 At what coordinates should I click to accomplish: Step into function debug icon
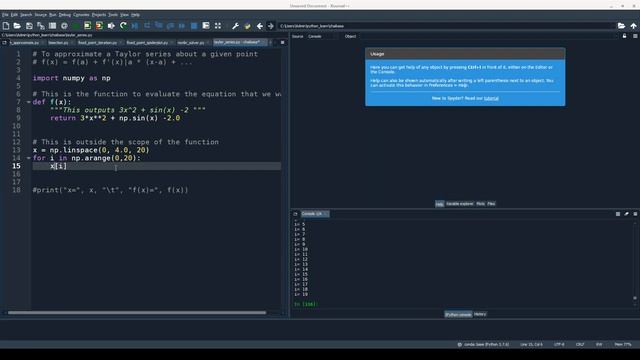click(x=159, y=26)
